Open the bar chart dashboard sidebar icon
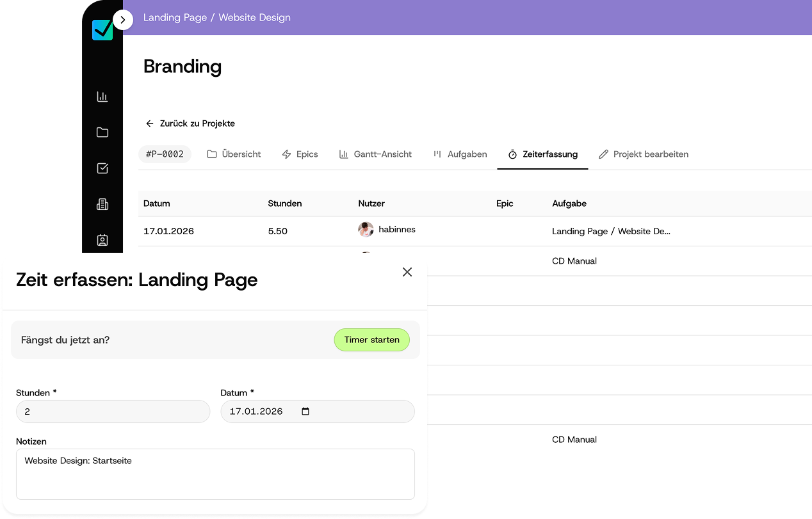812x519 pixels. pos(102,97)
